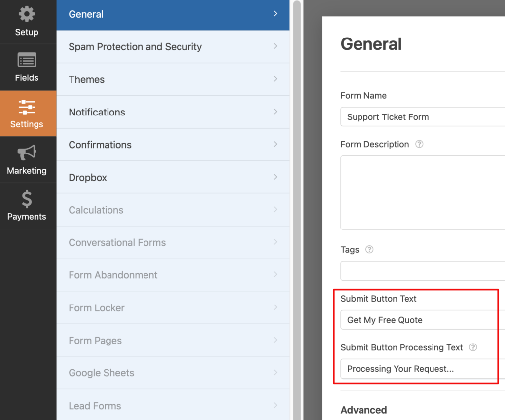Click the chevron on the Dropbox row
Image resolution: width=505 pixels, height=420 pixels.
275,177
